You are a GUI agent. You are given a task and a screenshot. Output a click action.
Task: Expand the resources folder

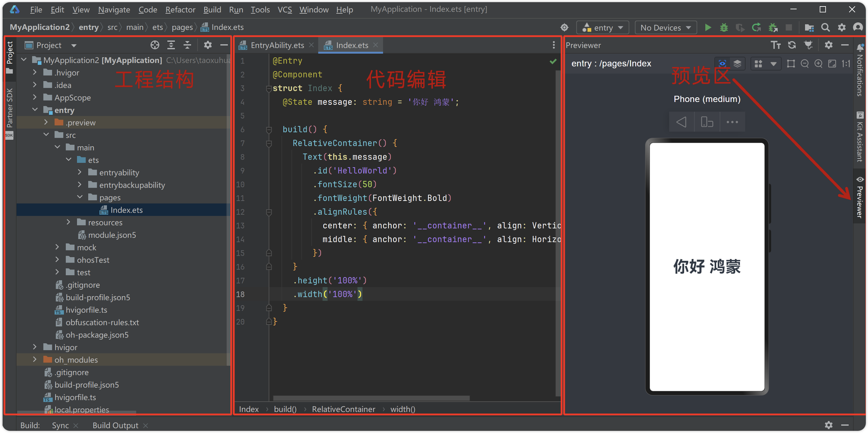68,222
